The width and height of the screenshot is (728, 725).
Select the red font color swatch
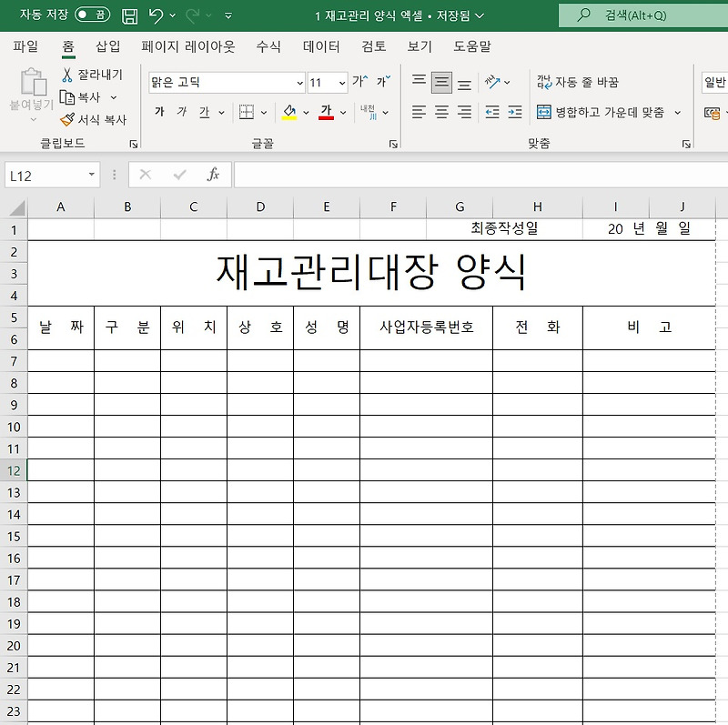point(327,117)
